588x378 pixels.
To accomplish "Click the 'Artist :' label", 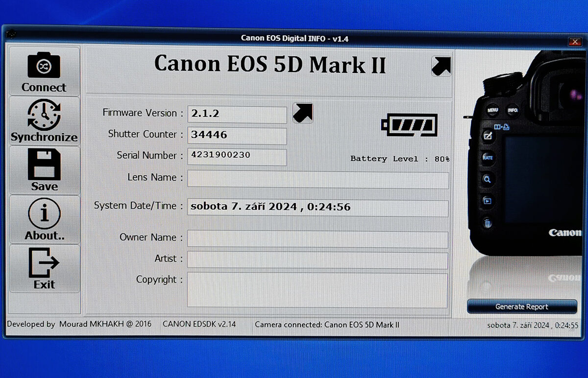I will click(x=169, y=258).
